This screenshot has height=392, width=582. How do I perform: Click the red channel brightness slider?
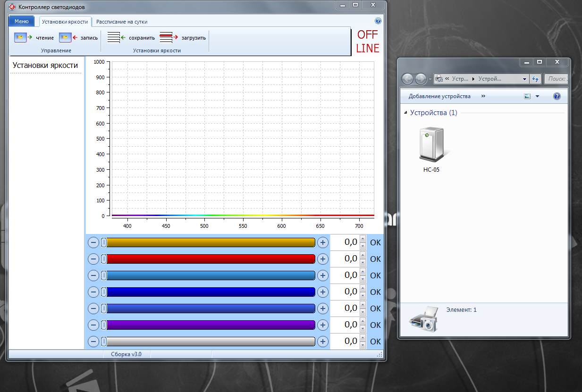208,259
